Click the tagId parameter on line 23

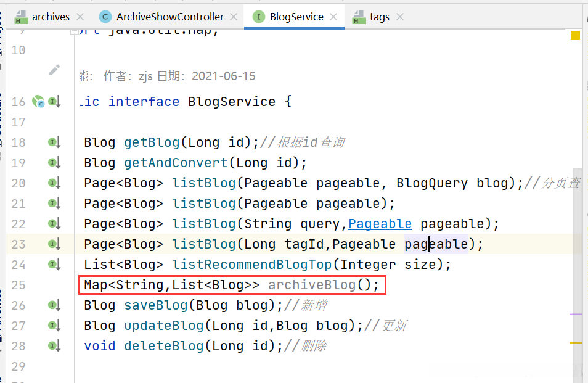[x=304, y=244]
